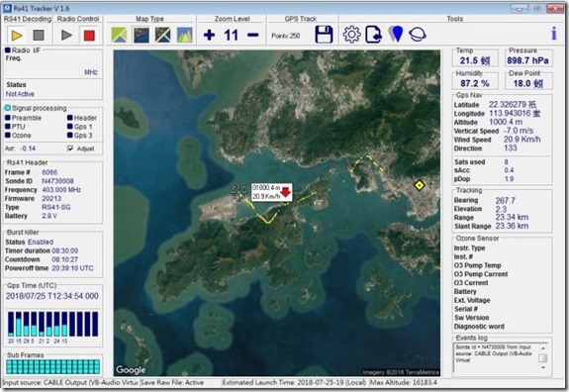The height and width of the screenshot is (392, 569).
Task: Stop Radio Control with red square button
Action: click(x=89, y=36)
